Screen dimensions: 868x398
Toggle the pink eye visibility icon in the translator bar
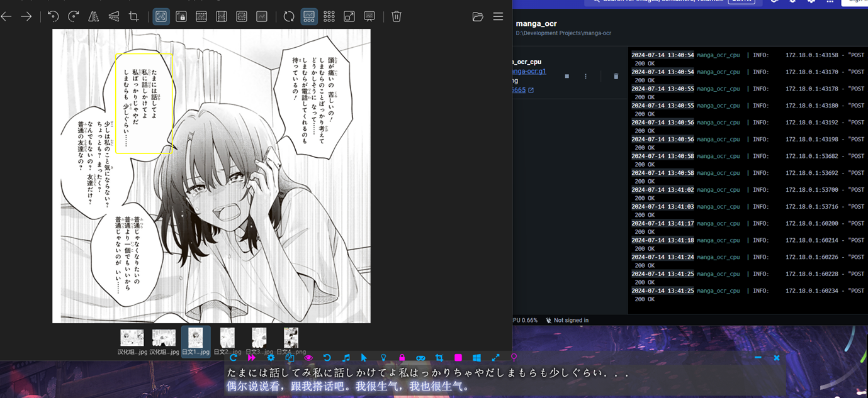[308, 358]
